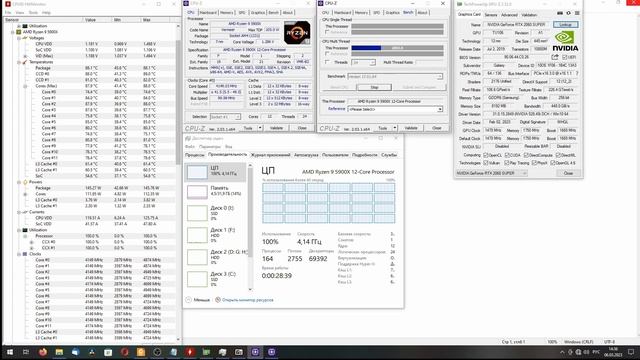Click the GPU-Z refresh icon
640x360 pixels.
[x=568, y=13]
